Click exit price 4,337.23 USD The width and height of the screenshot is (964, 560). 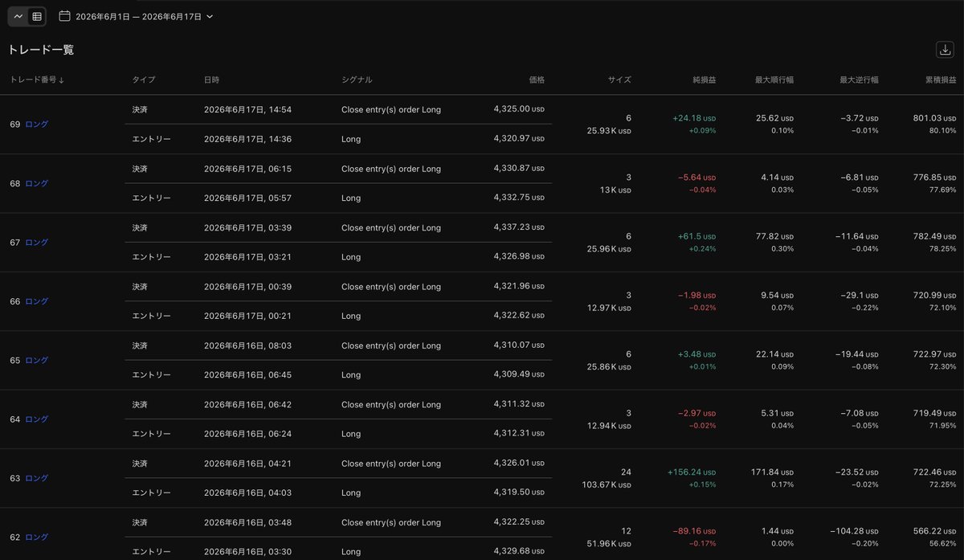pos(519,227)
